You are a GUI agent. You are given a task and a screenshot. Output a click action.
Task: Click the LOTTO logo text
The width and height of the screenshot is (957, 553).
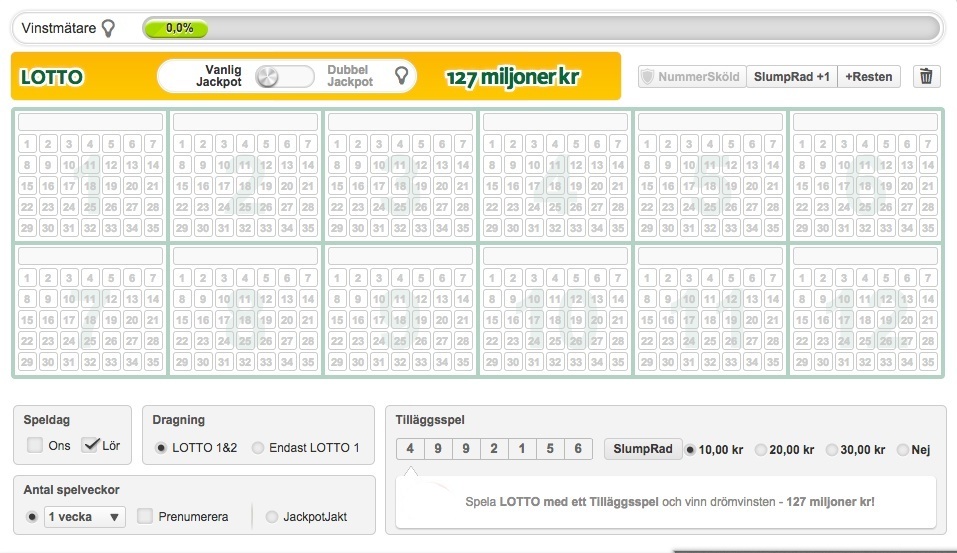click(52, 77)
